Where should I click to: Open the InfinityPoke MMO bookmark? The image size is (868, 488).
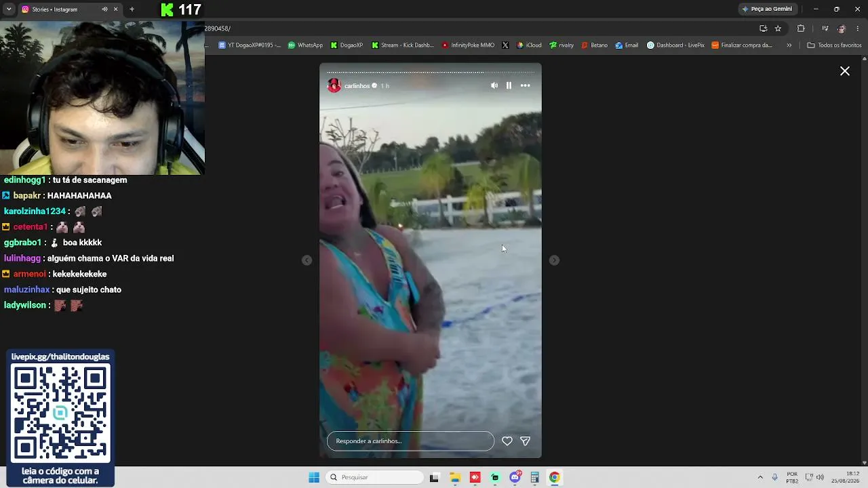tap(468, 45)
